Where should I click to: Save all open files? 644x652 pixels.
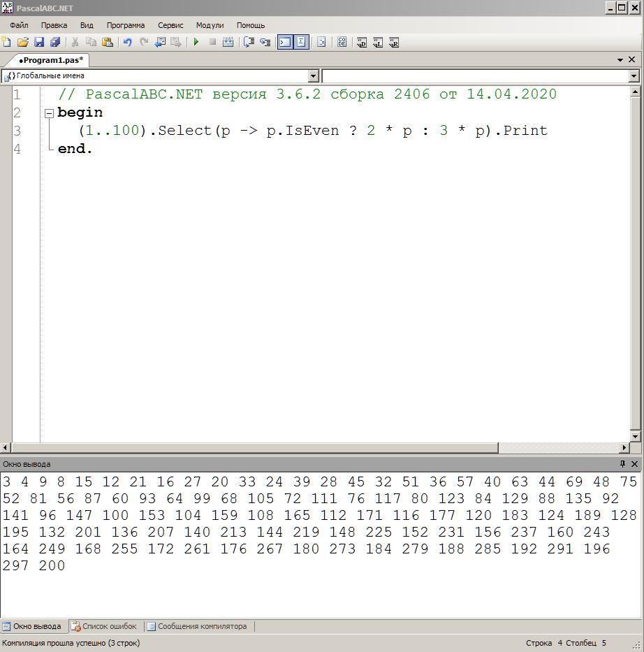(55, 42)
